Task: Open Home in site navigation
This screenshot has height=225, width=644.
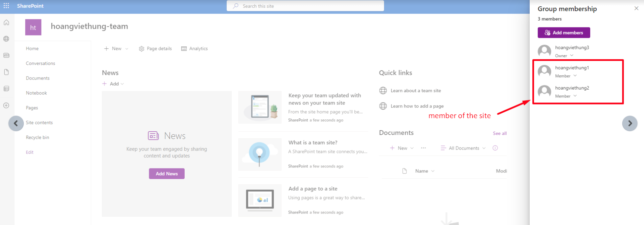Action: pyautogui.click(x=32, y=49)
